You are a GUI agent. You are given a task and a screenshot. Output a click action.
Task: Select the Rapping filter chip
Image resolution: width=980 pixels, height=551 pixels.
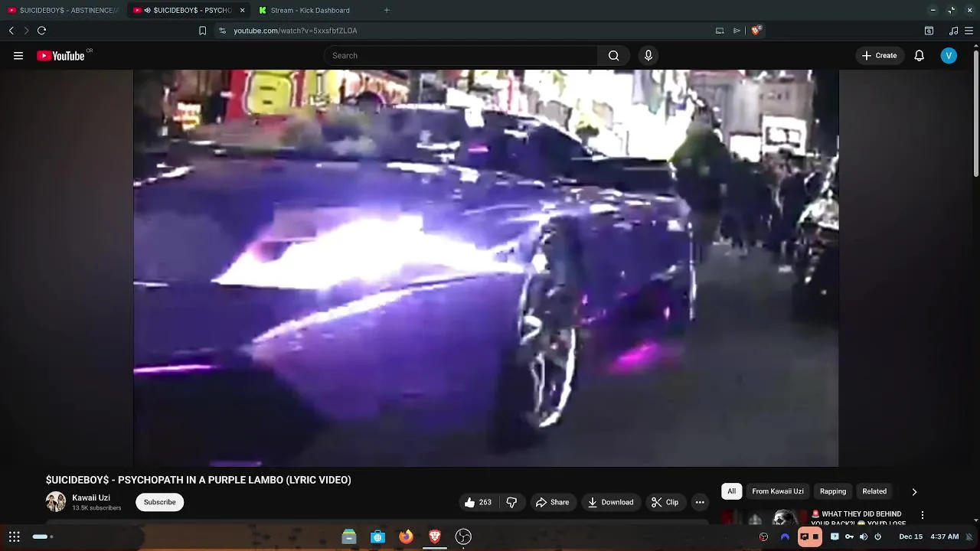tap(833, 491)
